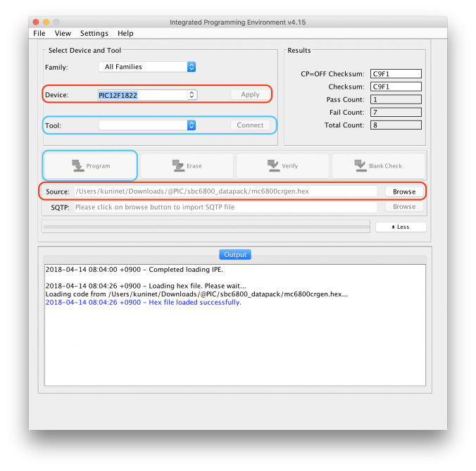Click the Blank Check button
Image resolution: width=476 pixels, height=471 pixels.
(x=378, y=165)
